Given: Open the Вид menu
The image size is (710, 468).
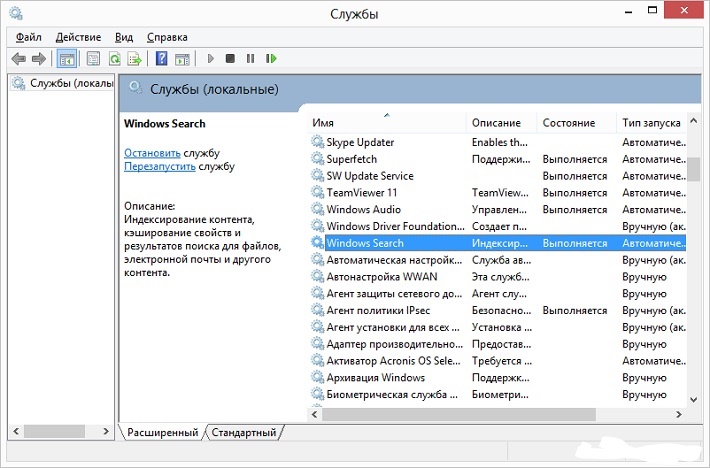Looking at the screenshot, I should click(x=124, y=37).
